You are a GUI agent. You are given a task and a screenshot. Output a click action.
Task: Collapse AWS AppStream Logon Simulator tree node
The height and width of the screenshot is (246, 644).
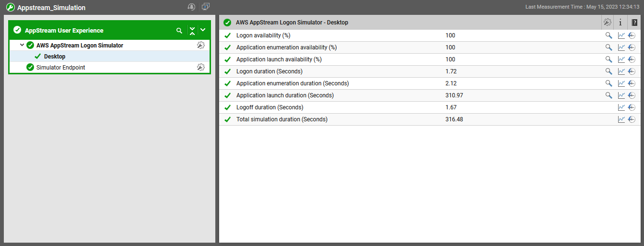[x=22, y=45]
